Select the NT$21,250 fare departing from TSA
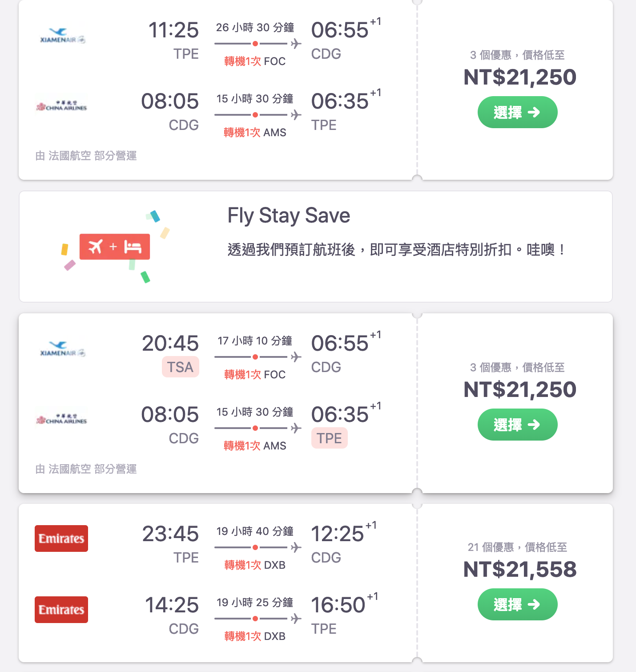Viewport: 636px width, 672px height. pos(517,425)
